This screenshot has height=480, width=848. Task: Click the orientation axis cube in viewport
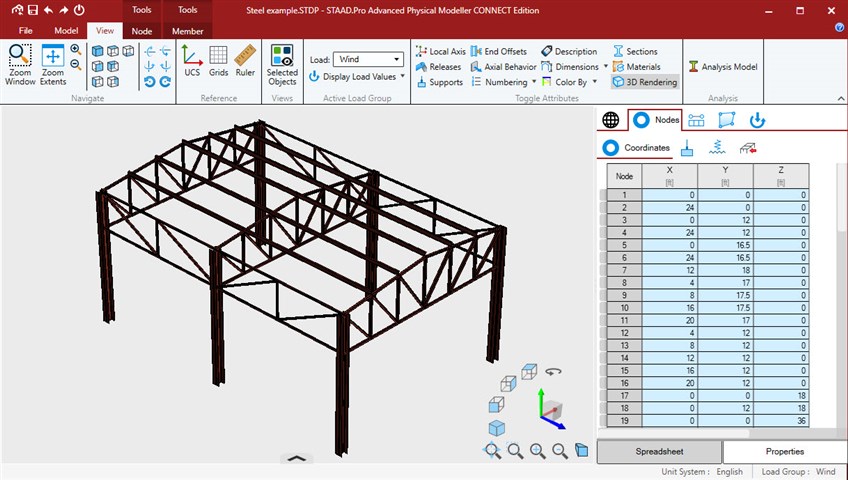[x=552, y=411]
